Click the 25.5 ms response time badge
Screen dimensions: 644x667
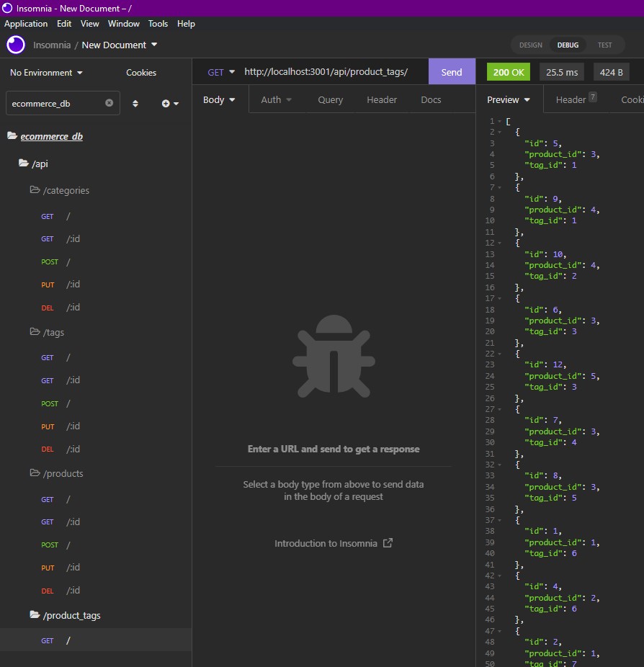562,72
